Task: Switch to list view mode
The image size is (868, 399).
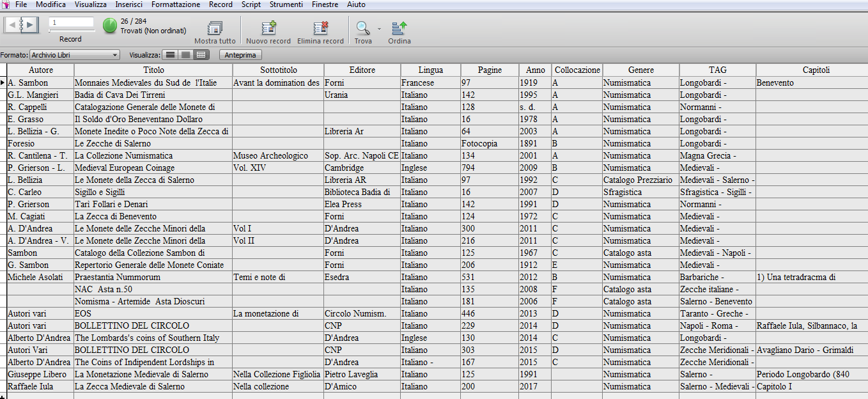Action: (185, 55)
